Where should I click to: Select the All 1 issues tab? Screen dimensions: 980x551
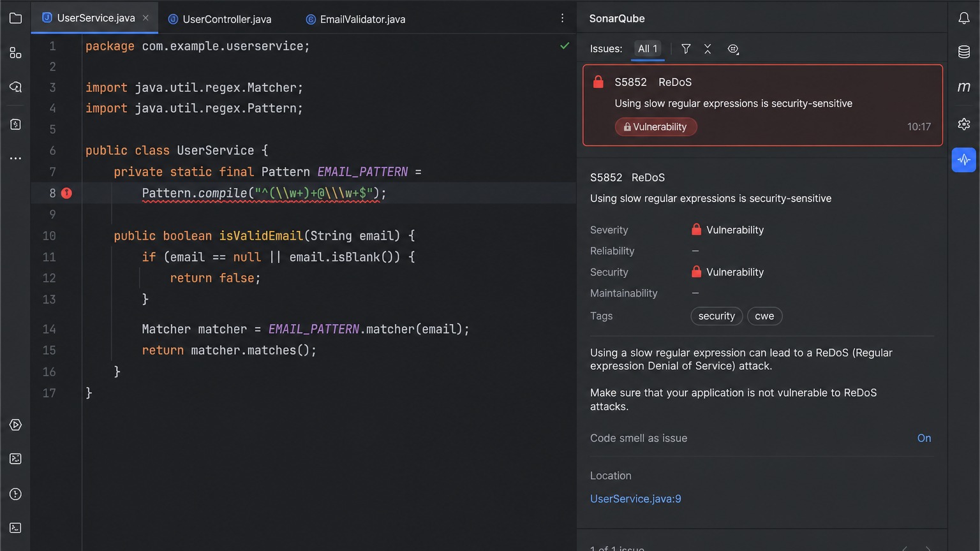point(648,48)
